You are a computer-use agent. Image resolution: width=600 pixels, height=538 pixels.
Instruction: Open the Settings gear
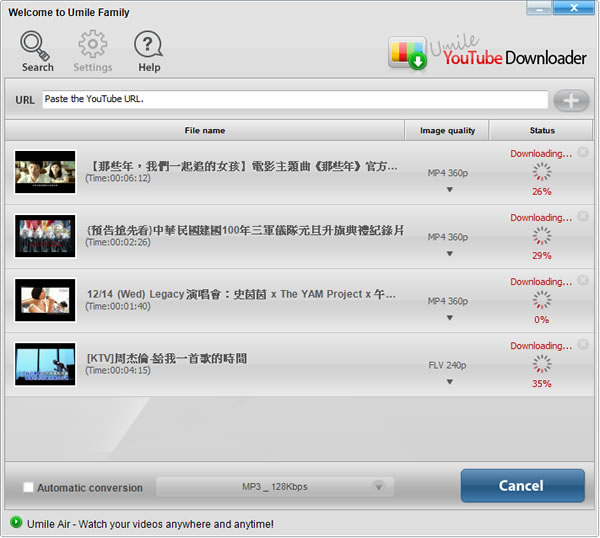tap(93, 51)
